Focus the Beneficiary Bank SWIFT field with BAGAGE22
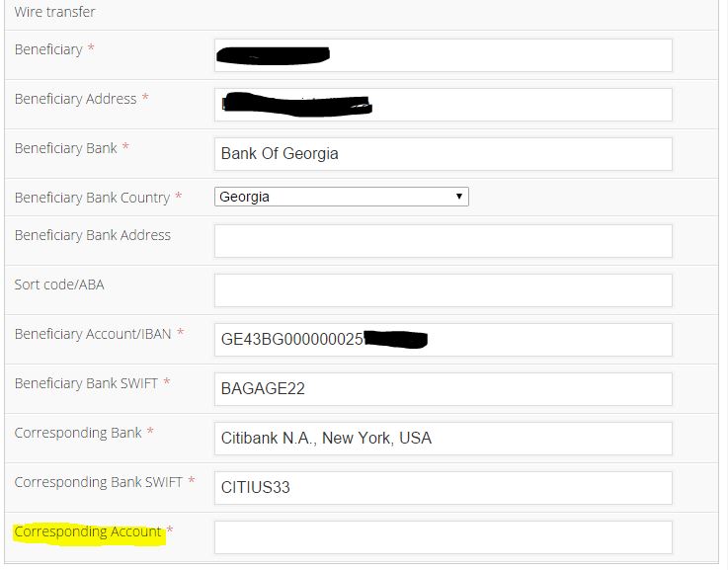Viewport: 728px width, 570px height. pyautogui.click(x=443, y=389)
